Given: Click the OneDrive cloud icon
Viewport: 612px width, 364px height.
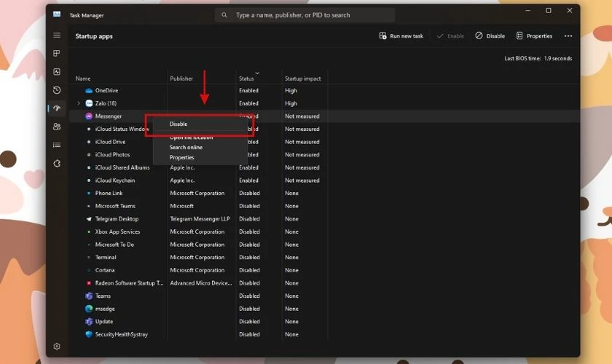Looking at the screenshot, I should click(x=89, y=90).
